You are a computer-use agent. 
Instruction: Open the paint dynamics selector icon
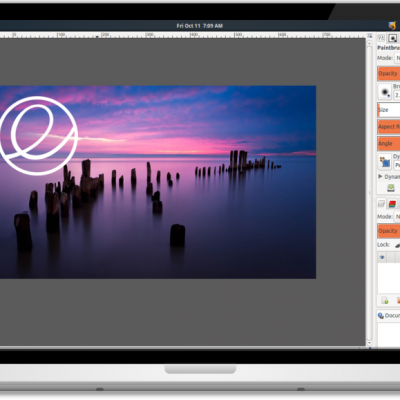click(x=385, y=162)
